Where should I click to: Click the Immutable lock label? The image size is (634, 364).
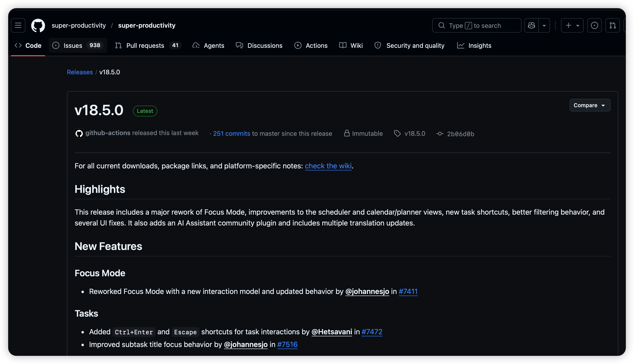(363, 133)
